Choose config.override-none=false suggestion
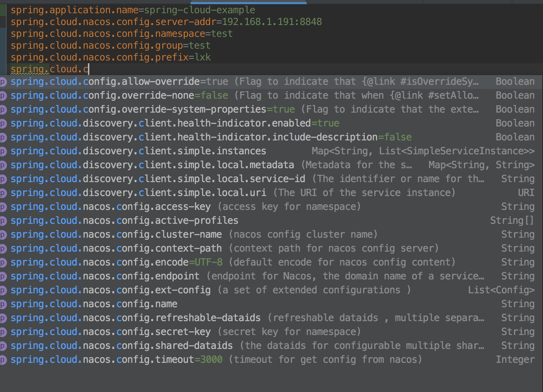 click(271, 96)
